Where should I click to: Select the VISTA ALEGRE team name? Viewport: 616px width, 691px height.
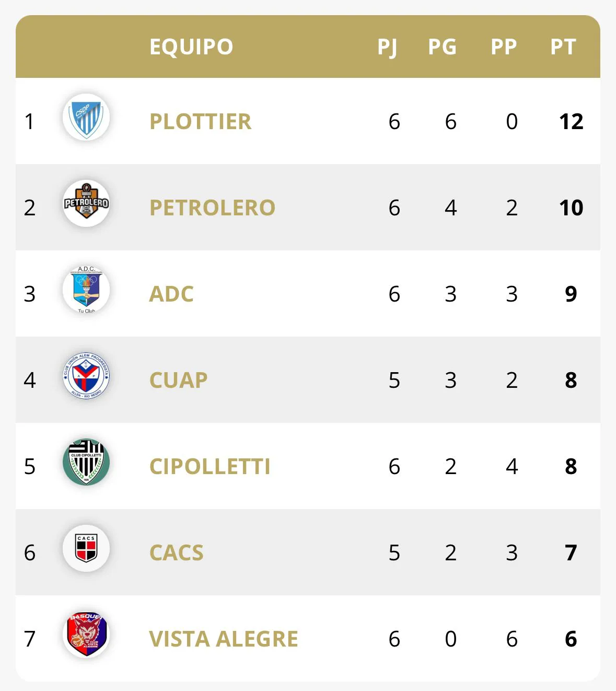(x=224, y=639)
